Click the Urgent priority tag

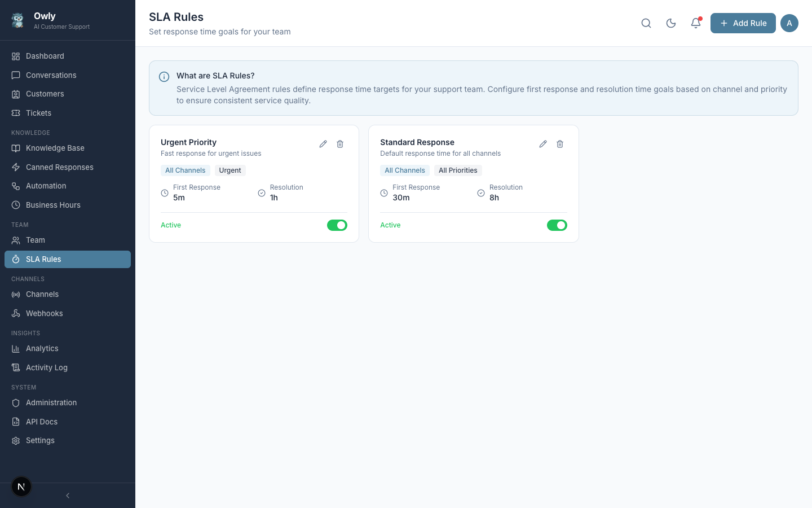click(x=230, y=170)
